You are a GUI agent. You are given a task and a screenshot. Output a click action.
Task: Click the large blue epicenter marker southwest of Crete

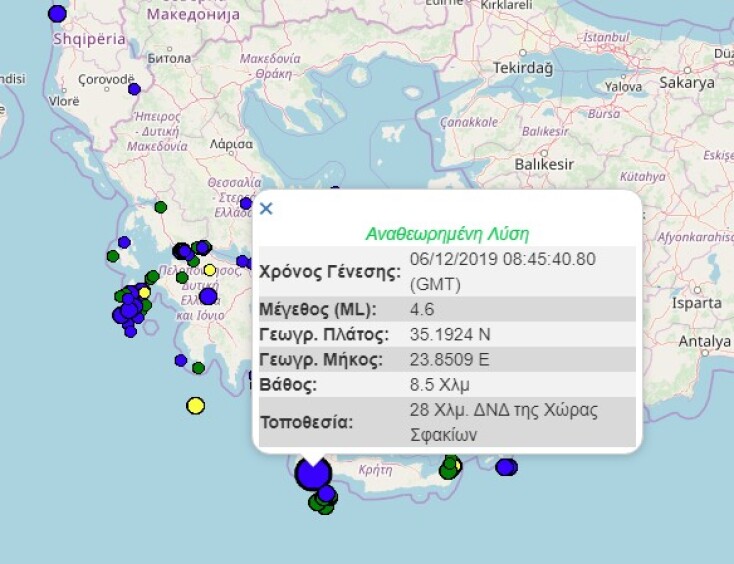tap(313, 472)
